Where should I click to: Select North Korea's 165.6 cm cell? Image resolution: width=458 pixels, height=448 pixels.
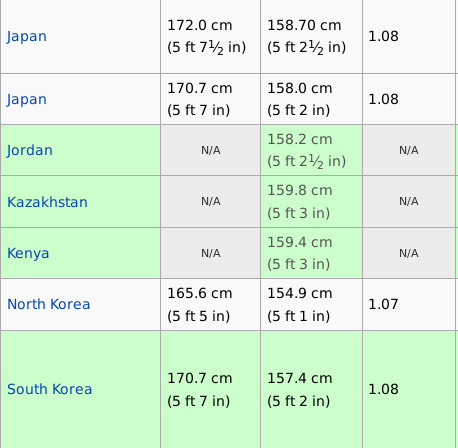210,305
